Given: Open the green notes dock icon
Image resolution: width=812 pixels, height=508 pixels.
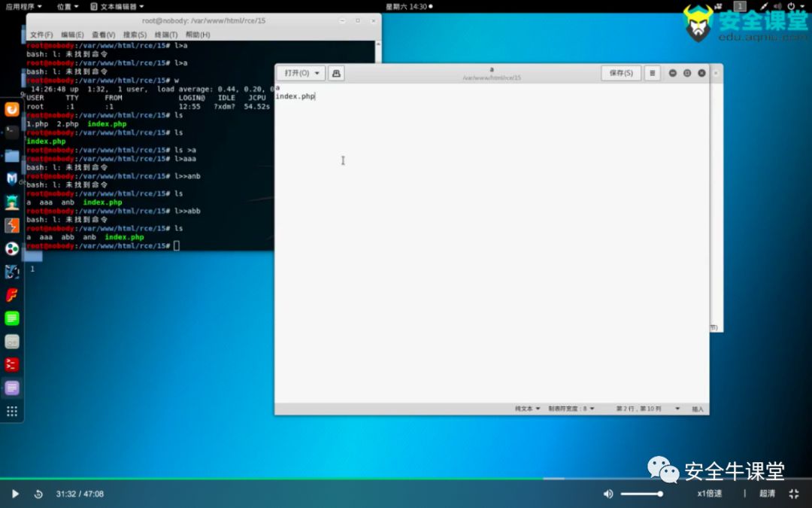Looking at the screenshot, I should point(12,318).
